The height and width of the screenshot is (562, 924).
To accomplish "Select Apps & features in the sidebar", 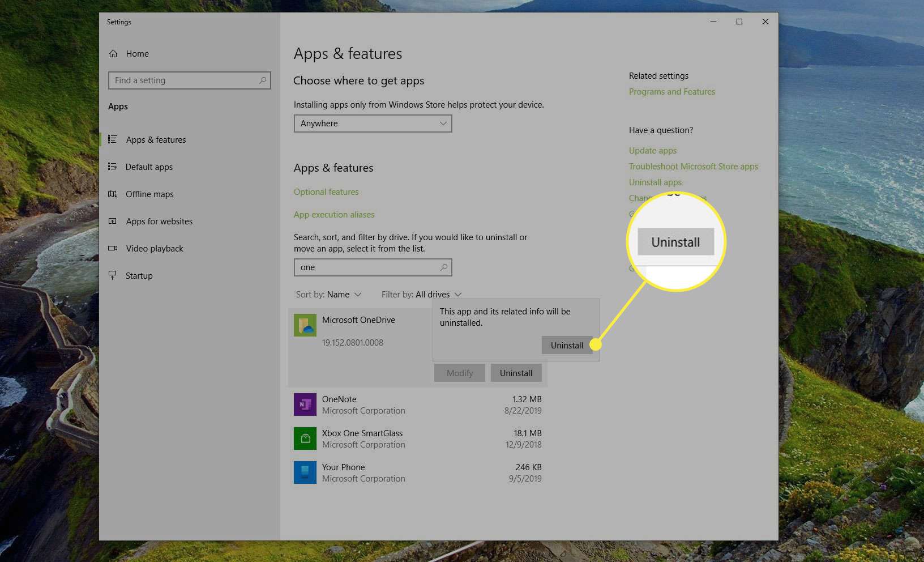I will point(156,140).
